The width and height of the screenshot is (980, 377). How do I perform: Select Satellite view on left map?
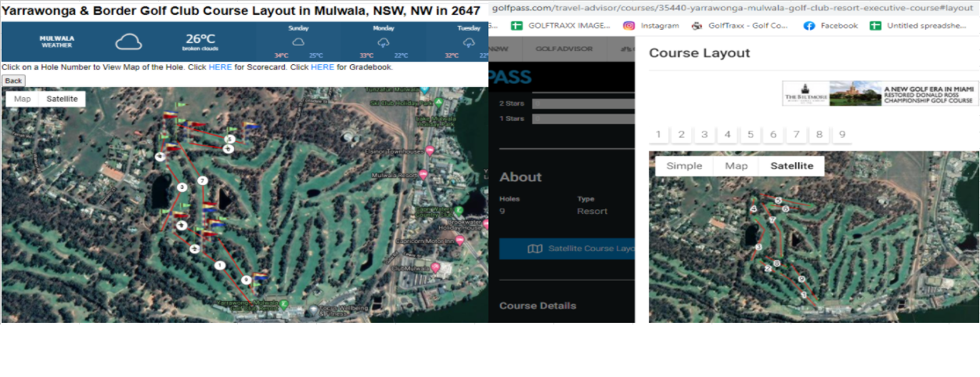[62, 99]
